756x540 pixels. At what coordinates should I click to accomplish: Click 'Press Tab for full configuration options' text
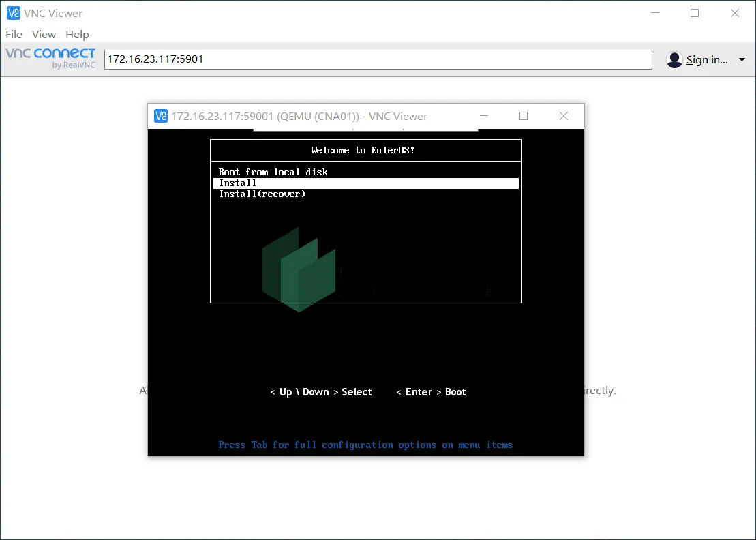click(365, 445)
